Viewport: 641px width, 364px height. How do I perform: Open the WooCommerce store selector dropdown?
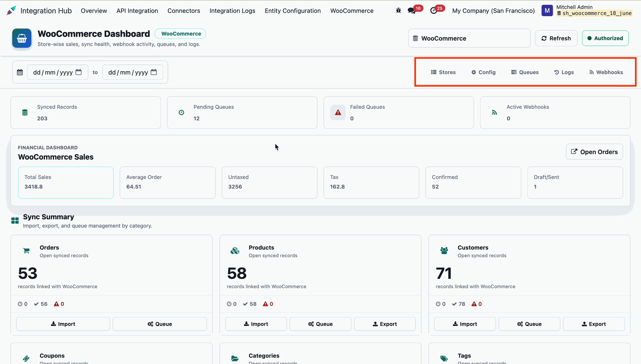pyautogui.click(x=469, y=38)
